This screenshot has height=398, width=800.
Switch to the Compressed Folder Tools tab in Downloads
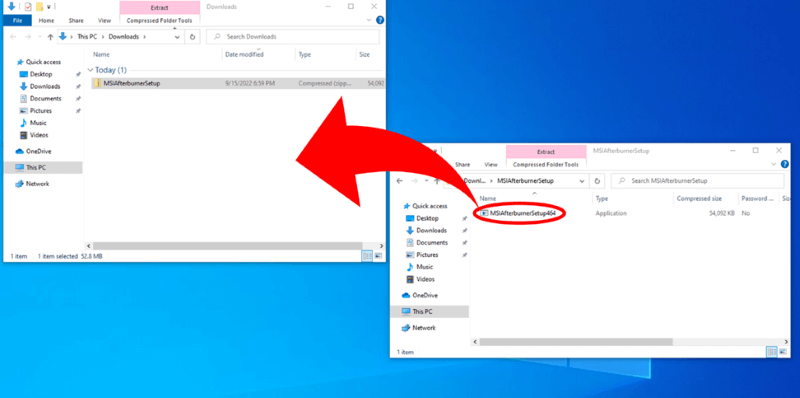click(x=160, y=20)
